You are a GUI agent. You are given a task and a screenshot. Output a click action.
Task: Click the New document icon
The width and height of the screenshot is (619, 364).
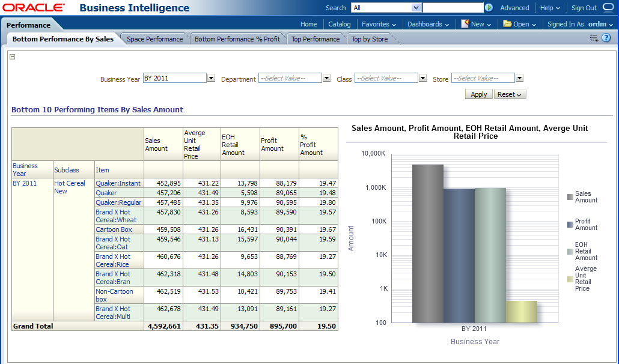[465, 24]
